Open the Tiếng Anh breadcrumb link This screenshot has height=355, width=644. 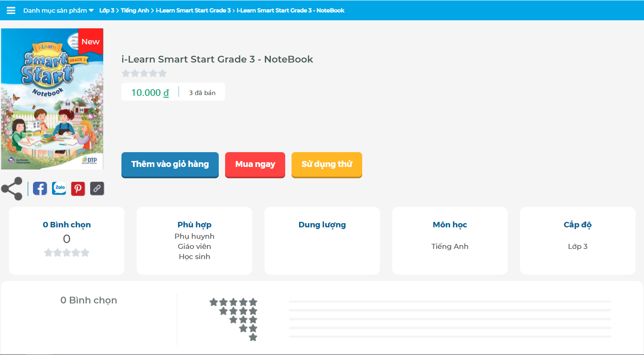tap(135, 11)
